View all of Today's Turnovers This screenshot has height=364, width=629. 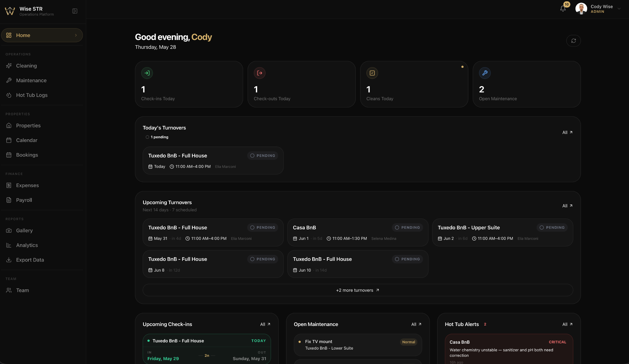point(567,132)
